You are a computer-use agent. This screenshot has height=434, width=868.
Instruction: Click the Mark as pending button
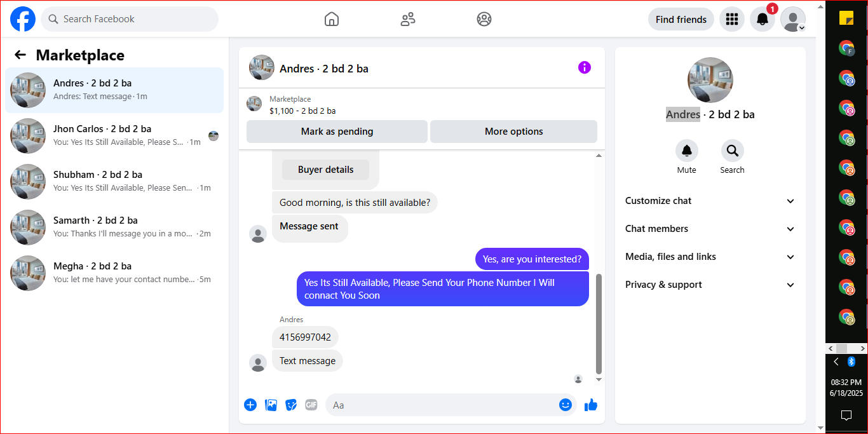coord(337,132)
